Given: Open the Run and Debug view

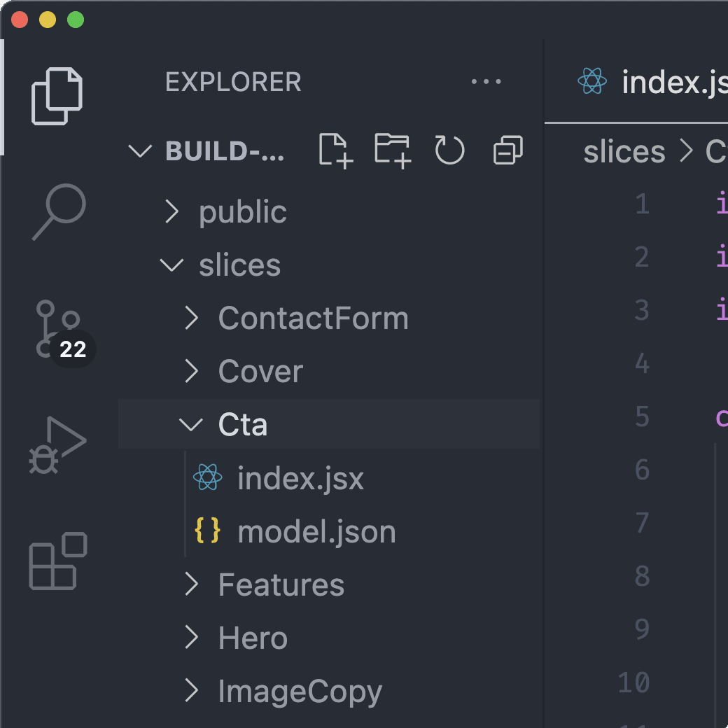Looking at the screenshot, I should coord(57,444).
